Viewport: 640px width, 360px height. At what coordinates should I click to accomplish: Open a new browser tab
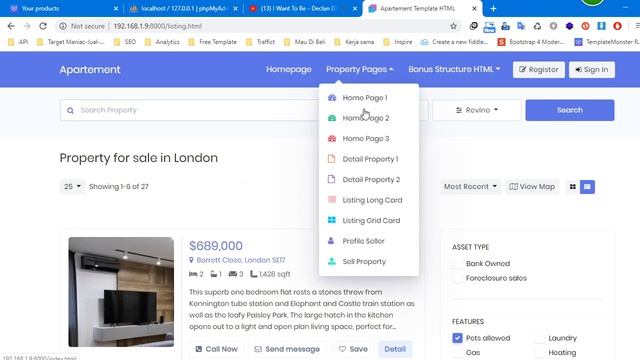pos(493,8)
